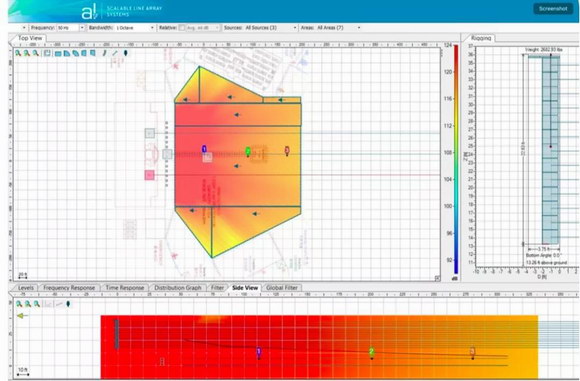Click the yellow direction arrow in Side View
The width and height of the screenshot is (580, 381).
[22, 316]
